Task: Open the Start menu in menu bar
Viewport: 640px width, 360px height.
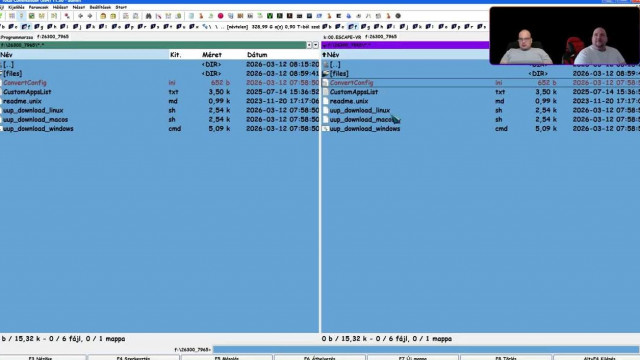Action: coord(121,7)
